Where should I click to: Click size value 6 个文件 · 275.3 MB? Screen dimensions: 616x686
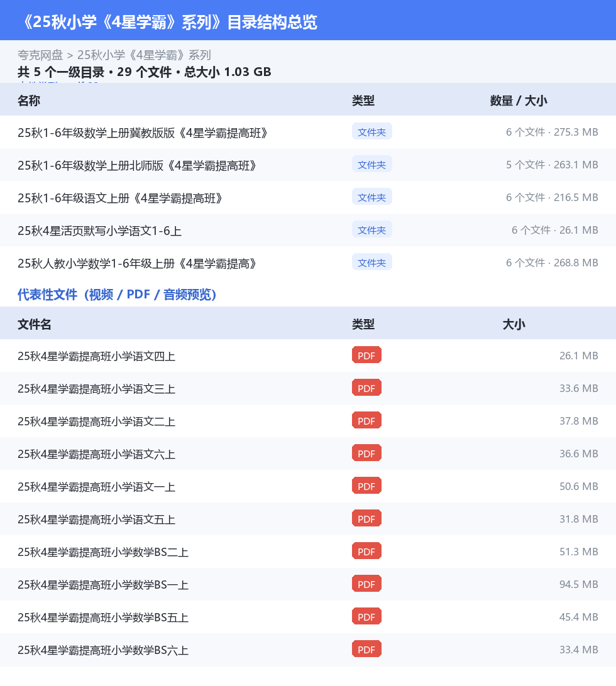552,132
